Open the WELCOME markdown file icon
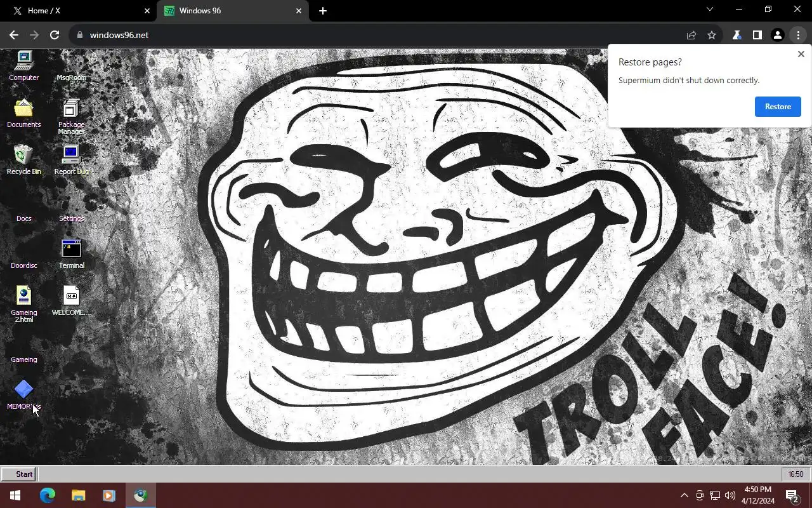 click(x=71, y=301)
